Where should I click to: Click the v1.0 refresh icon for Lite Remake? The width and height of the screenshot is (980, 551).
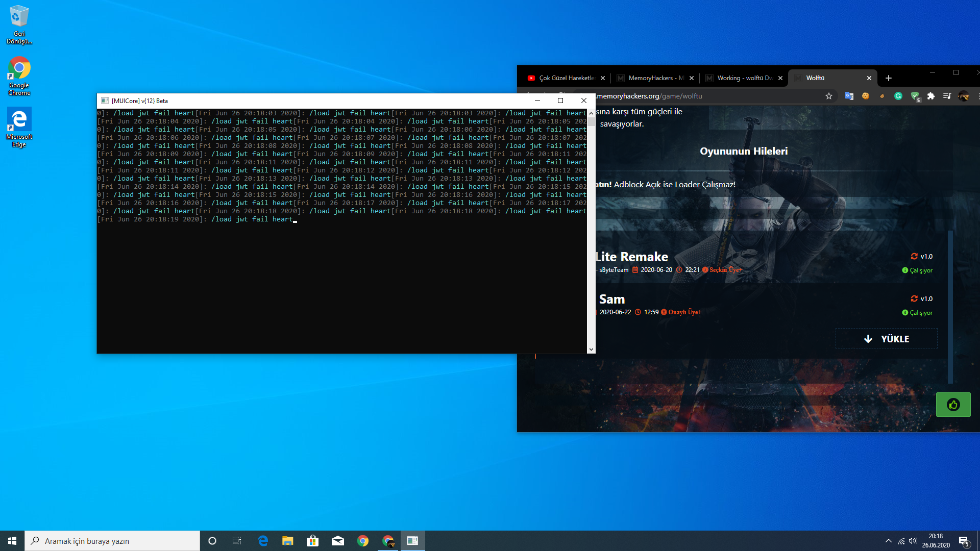click(x=914, y=257)
